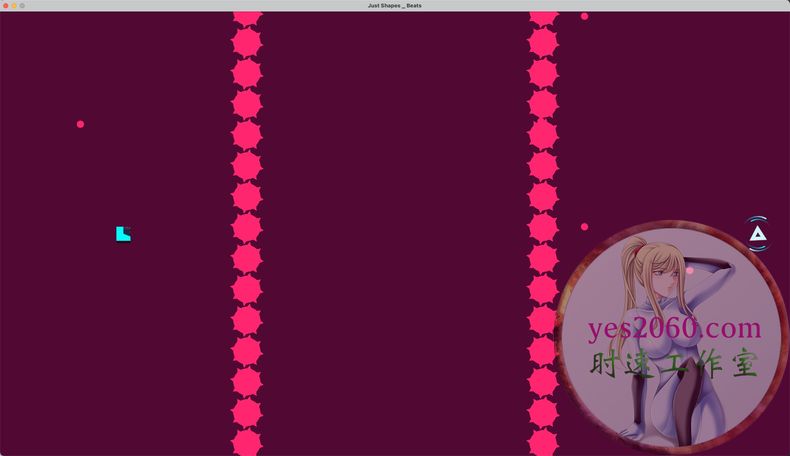This screenshot has width=790, height=456.
Task: Click the pink dot inside the circular watermark
Action: pyautogui.click(x=689, y=271)
